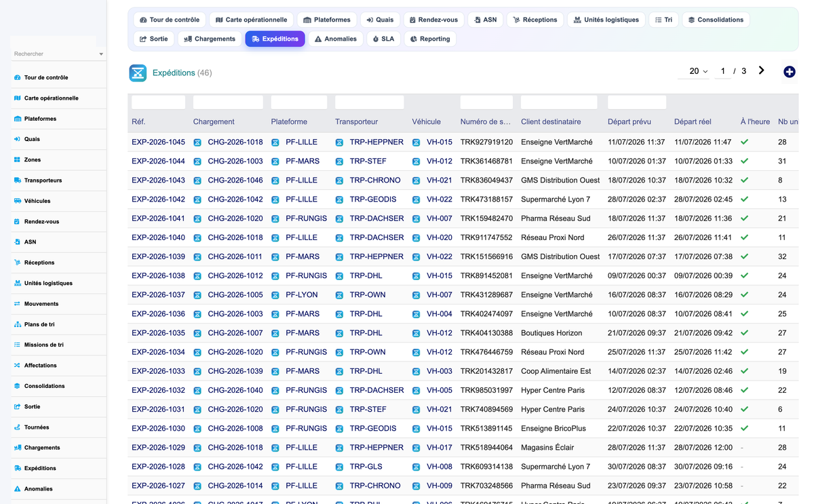Click sidebar Plans de tri icon
The width and height of the screenshot is (814, 504).
(x=17, y=324)
